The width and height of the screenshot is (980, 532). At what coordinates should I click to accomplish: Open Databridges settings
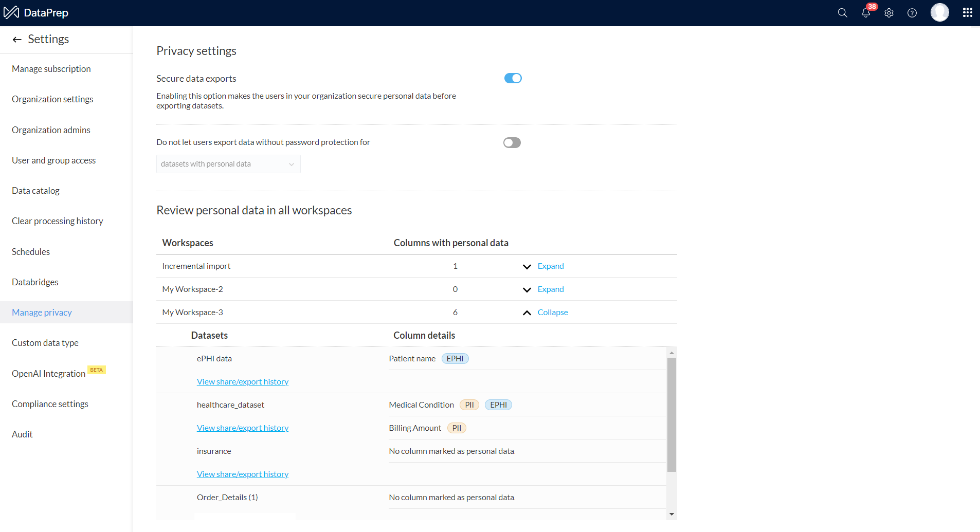pos(35,282)
